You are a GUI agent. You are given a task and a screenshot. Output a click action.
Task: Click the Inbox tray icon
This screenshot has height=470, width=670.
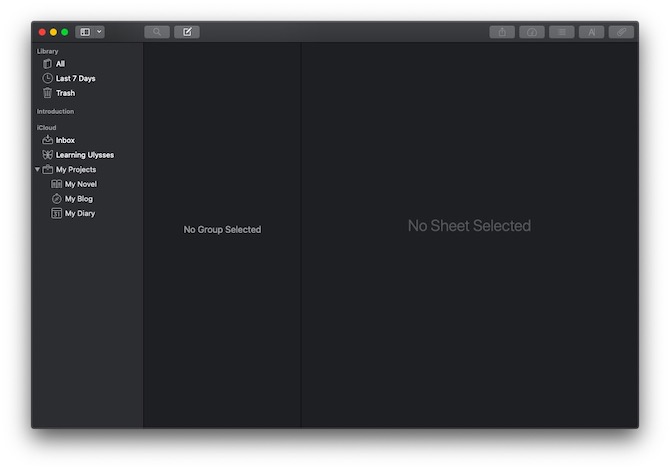[47, 140]
